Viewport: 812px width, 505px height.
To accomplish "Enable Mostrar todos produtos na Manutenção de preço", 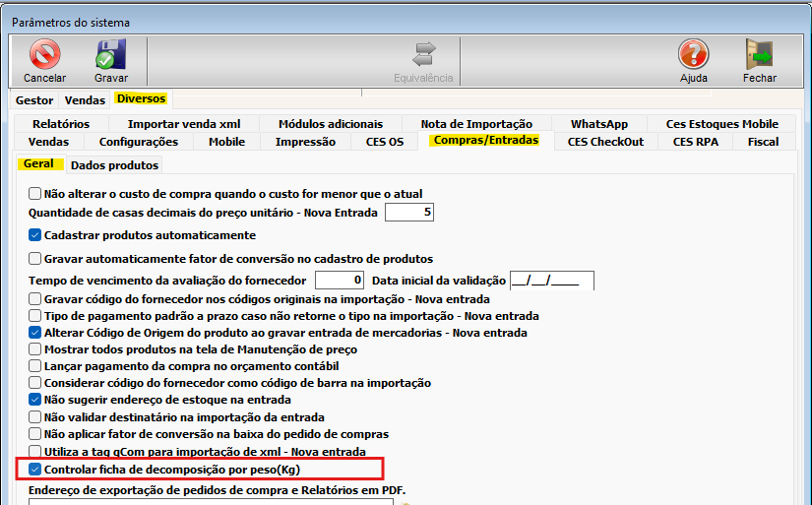I will (35, 349).
